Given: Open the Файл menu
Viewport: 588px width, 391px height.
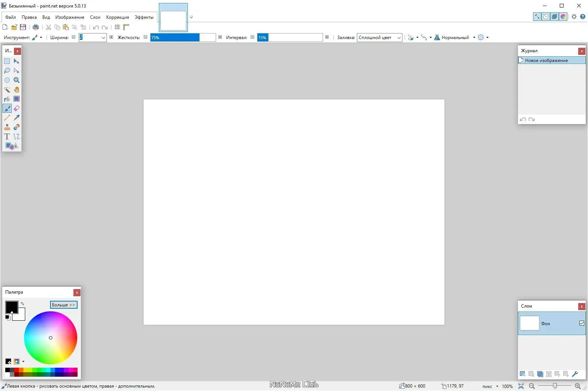Looking at the screenshot, I should point(11,17).
